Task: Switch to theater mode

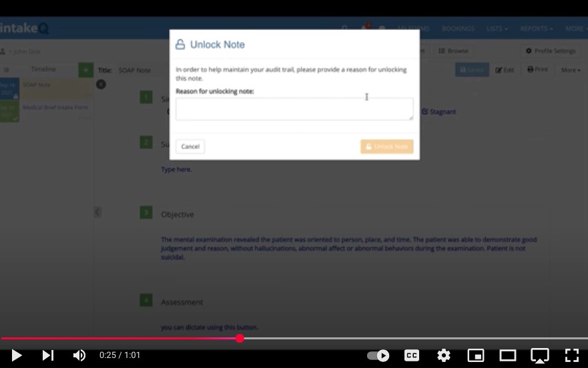Action: 508,355
